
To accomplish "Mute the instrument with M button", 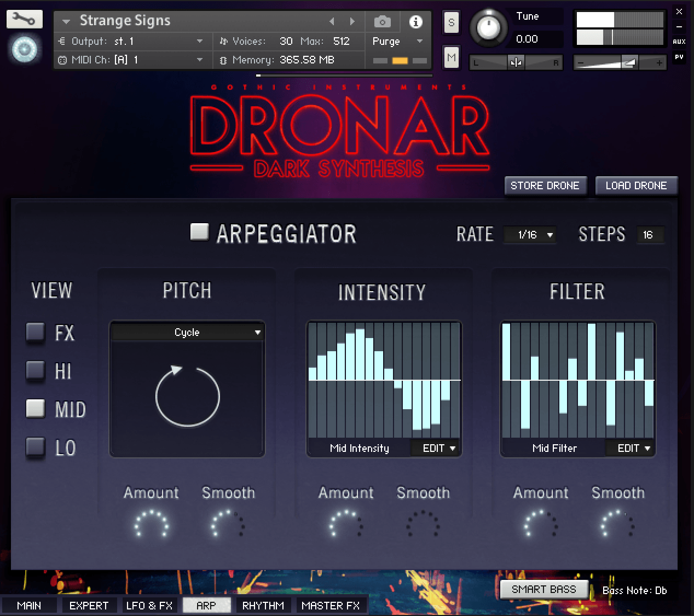I will [x=451, y=57].
